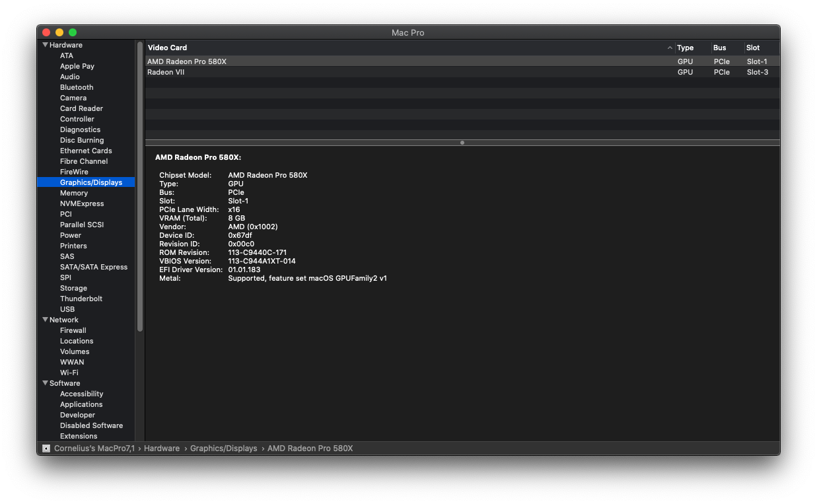Select SAS in the sidebar
817x504 pixels.
67,256
